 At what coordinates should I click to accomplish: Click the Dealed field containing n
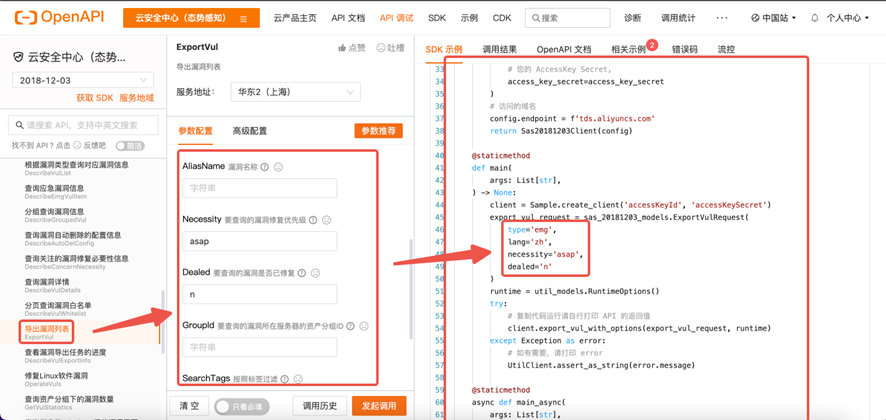tap(260, 295)
